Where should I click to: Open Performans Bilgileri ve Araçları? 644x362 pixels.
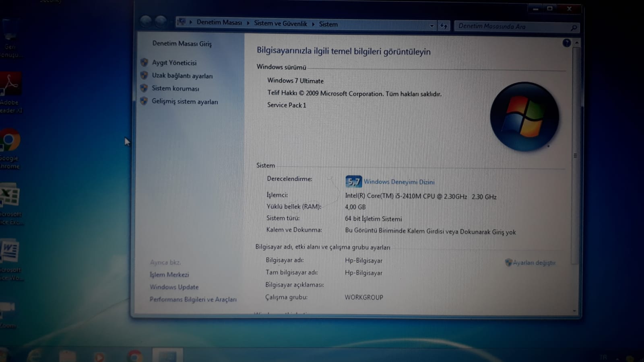(x=193, y=300)
